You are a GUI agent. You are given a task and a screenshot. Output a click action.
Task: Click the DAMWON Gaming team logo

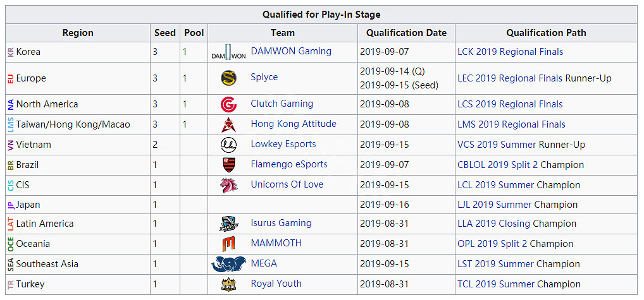click(x=228, y=53)
